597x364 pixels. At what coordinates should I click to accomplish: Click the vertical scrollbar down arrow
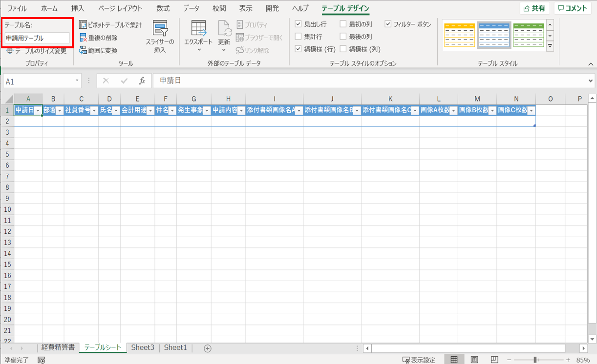click(593, 339)
